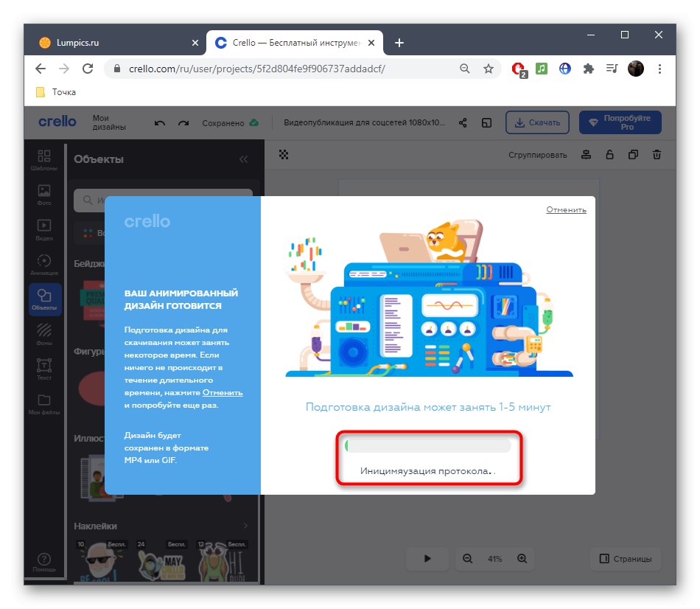
Task: Open the 41% zoom level dropdown
Action: [x=494, y=559]
